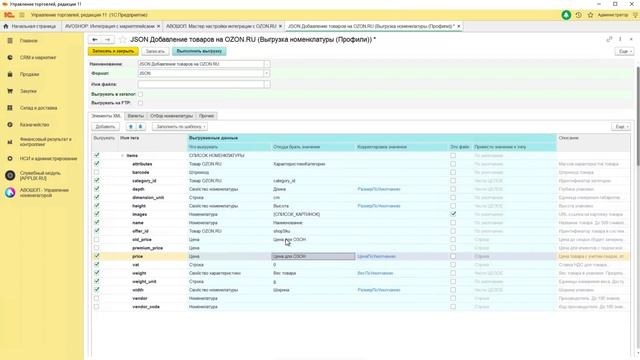Click the Добавить button
The height and width of the screenshot is (360, 640).
105,127
